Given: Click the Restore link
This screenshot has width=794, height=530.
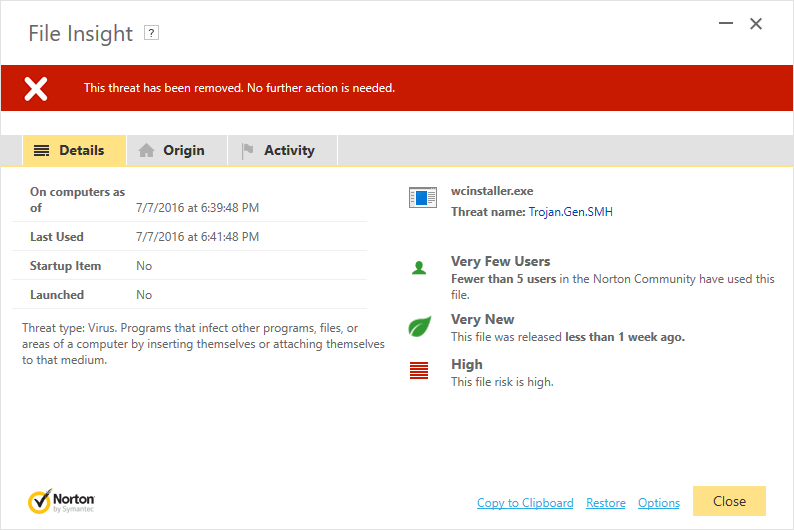Looking at the screenshot, I should pos(606,503).
